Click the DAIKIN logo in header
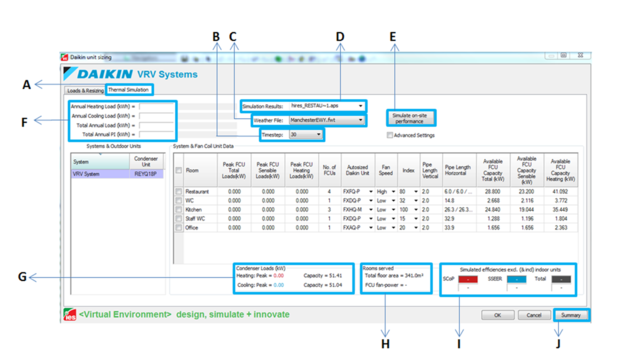Viewport: 624px width, 363px height. pyautogui.click(x=98, y=74)
